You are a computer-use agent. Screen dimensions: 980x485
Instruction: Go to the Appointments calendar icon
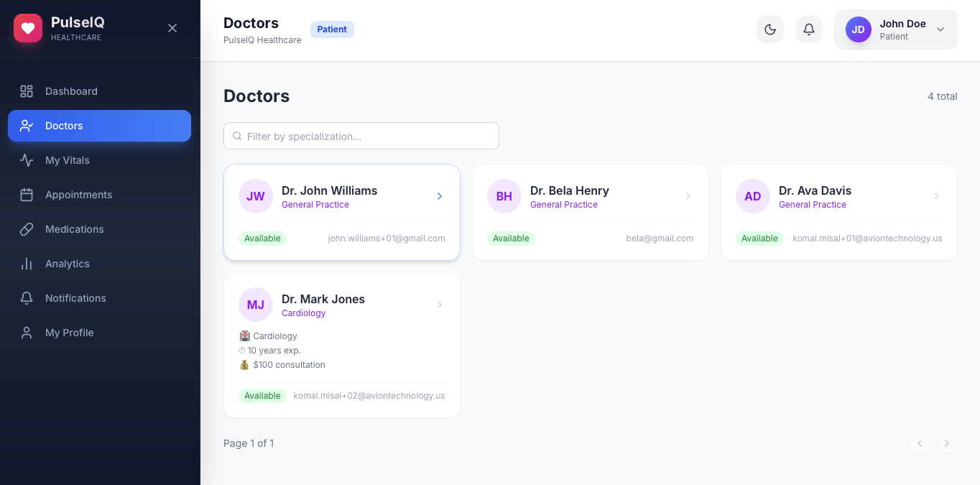pos(27,195)
